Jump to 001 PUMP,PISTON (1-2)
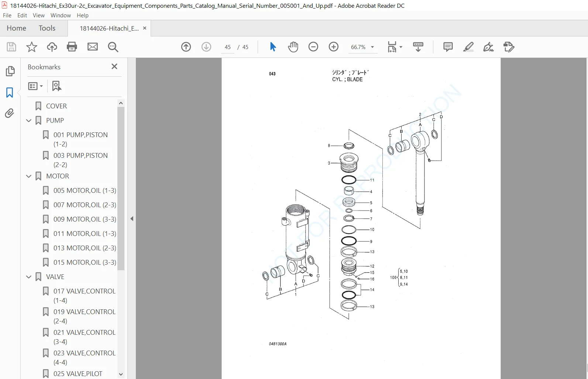 pos(80,139)
